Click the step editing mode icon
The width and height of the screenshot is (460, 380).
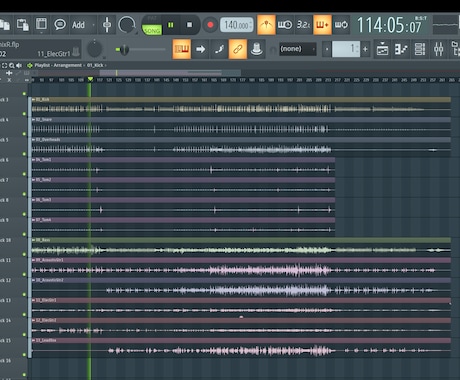pyautogui.click(x=219, y=49)
